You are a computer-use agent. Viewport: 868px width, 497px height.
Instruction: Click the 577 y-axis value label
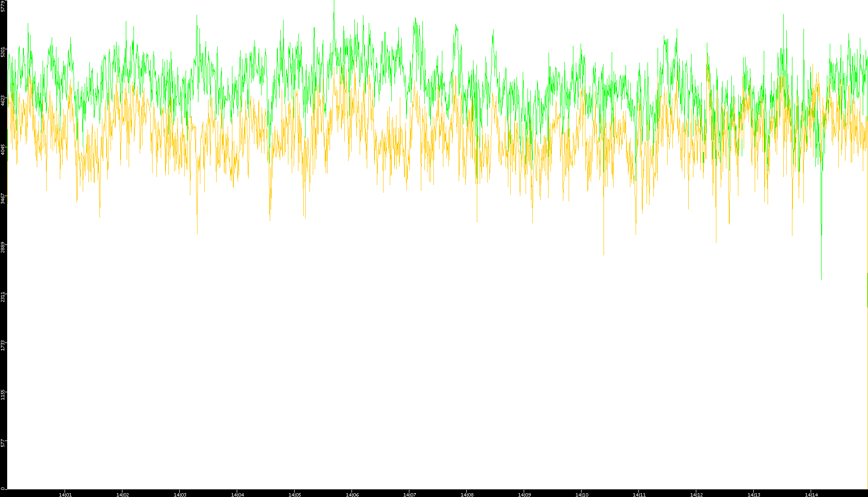3,443
